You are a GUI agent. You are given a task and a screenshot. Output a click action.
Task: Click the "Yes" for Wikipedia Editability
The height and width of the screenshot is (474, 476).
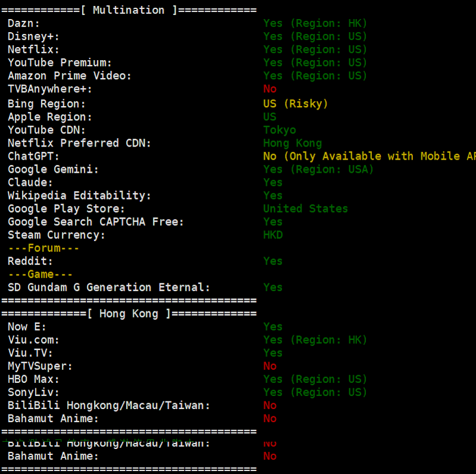coord(273,195)
